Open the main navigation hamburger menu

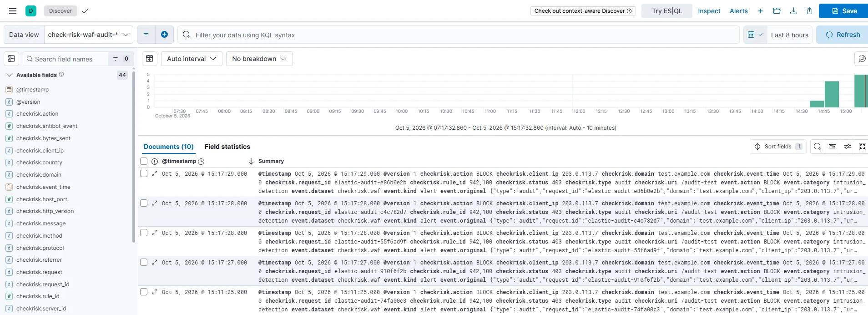pyautogui.click(x=13, y=11)
